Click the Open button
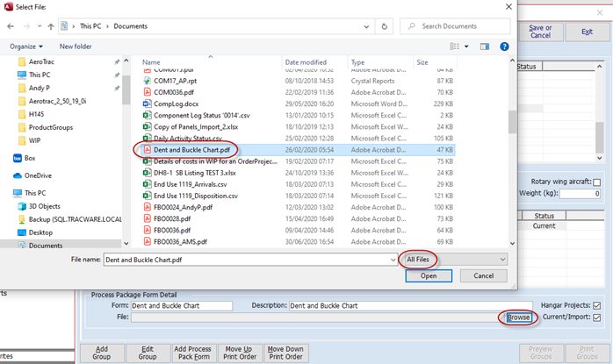613x364 pixels. (429, 275)
